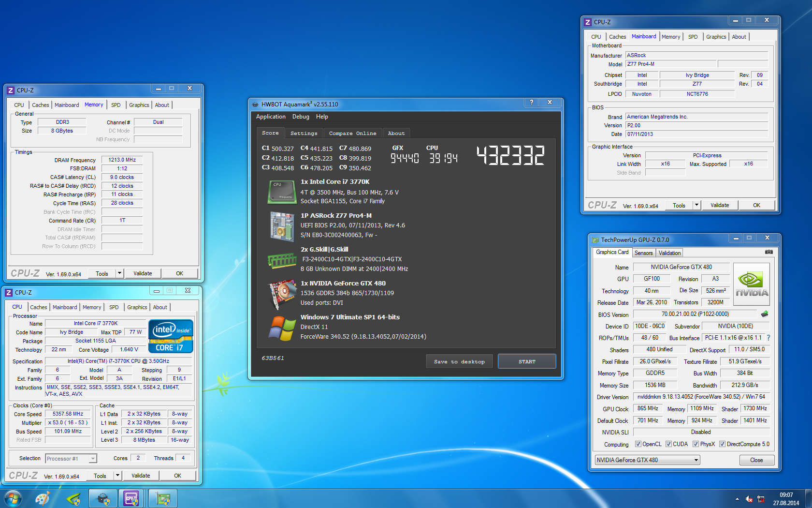The height and width of the screenshot is (508, 812).
Task: Click Validate in Memory CPU-Z window
Action: 143,273
